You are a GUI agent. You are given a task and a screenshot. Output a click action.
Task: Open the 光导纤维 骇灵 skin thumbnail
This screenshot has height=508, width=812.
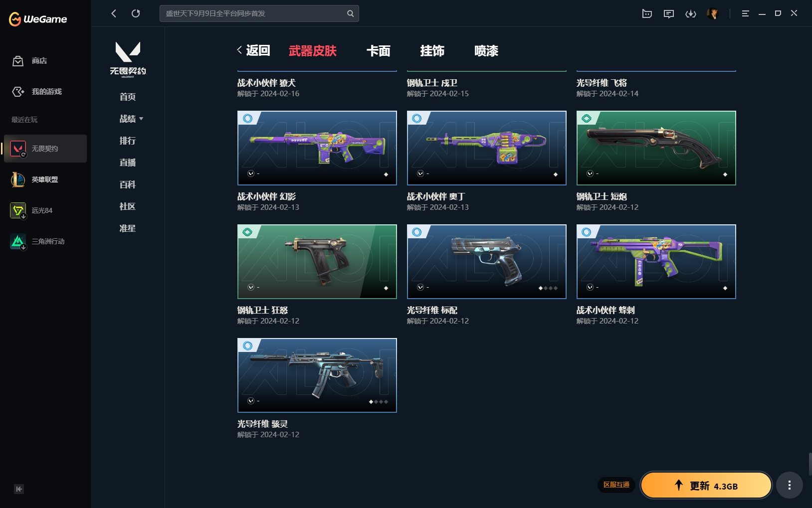coord(317,375)
